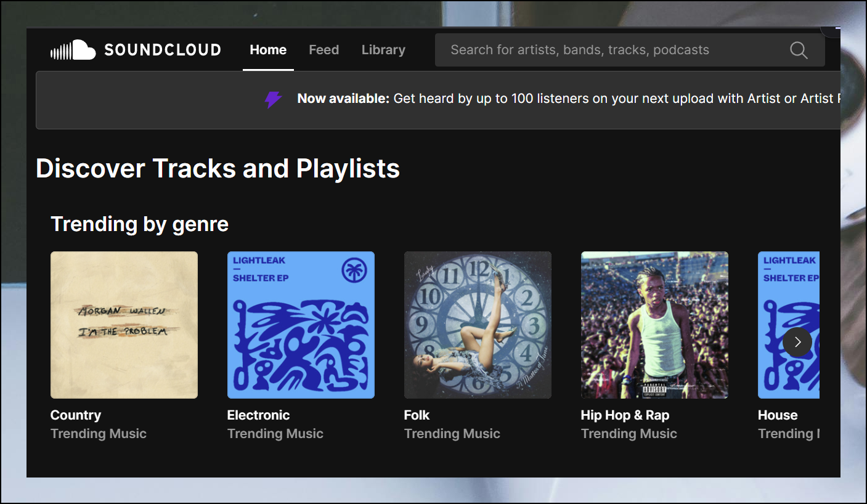Click the Trending by genre heading

pos(139,224)
